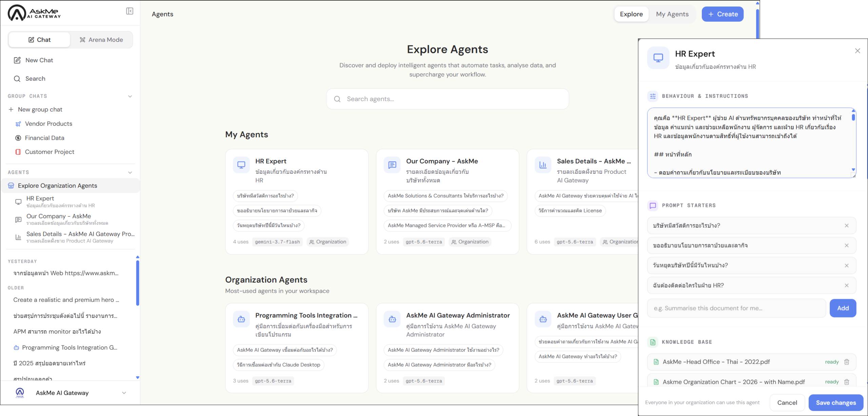Delete AskMe -Head Office - Thai - 2022.pdf
The width and height of the screenshot is (868, 416).
coord(847,362)
